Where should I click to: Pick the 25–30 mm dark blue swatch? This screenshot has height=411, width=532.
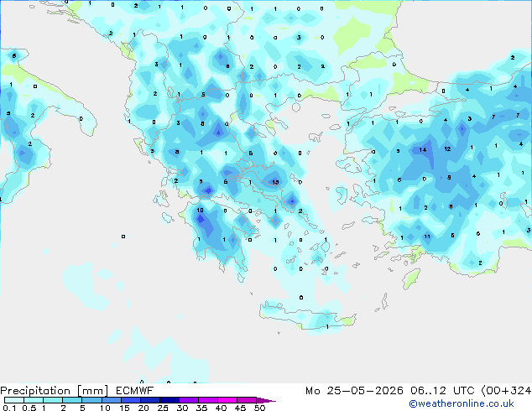[x=169, y=400]
